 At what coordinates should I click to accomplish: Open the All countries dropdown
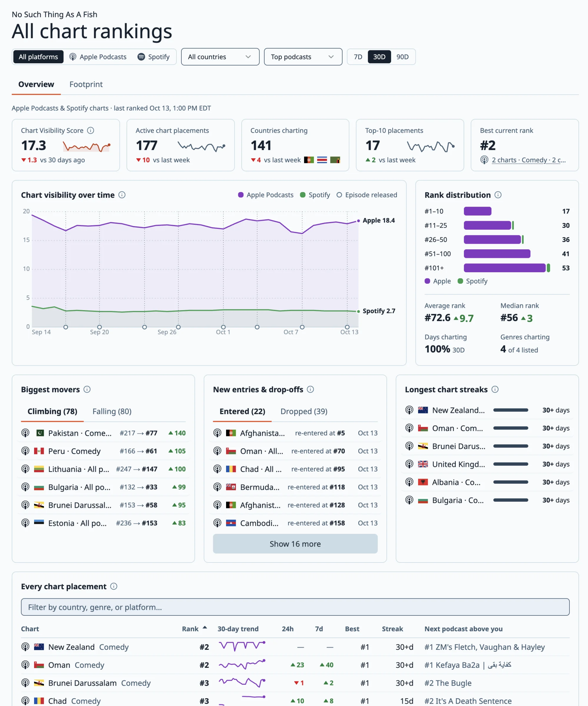[x=220, y=57]
